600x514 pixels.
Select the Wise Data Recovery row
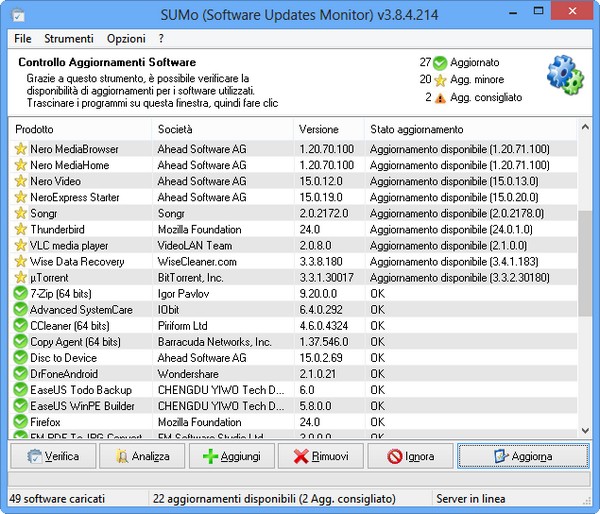[293, 261]
